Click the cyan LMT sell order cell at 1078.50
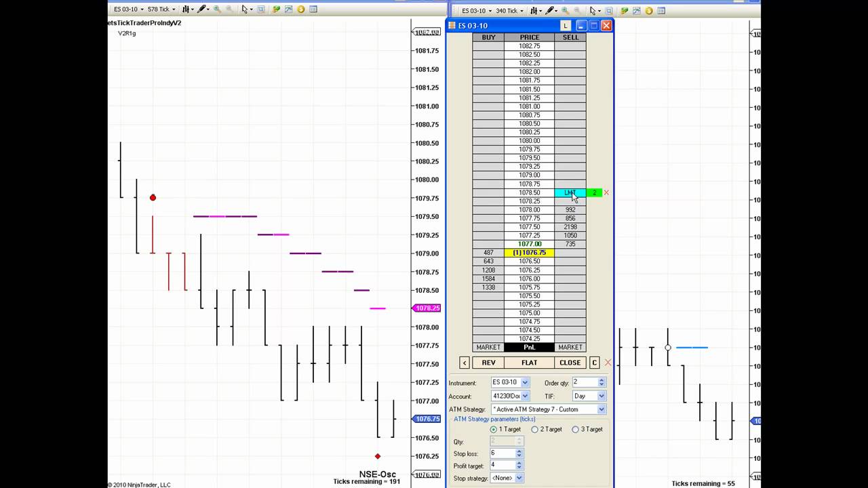Screen dimensions: 868x488 coord(570,192)
